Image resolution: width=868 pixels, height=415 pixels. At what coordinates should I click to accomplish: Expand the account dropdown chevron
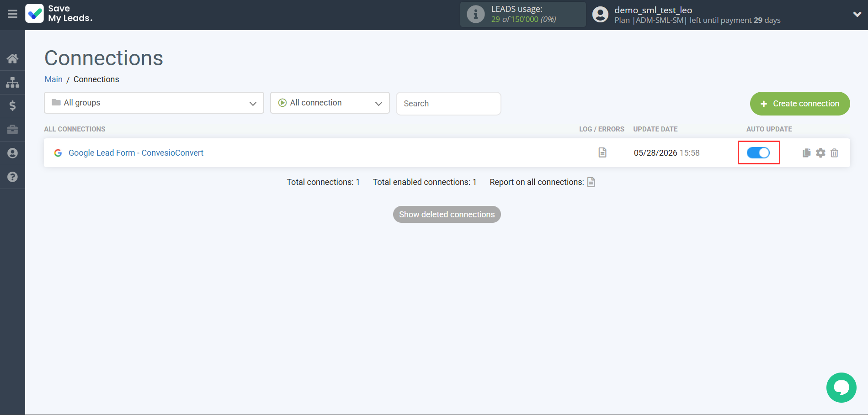[857, 14]
